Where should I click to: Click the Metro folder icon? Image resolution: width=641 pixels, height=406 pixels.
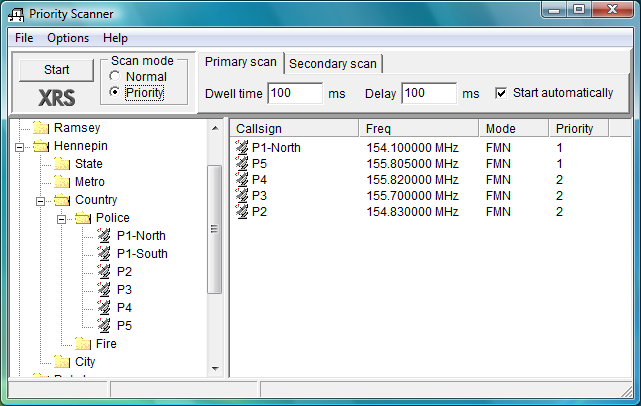(62, 182)
